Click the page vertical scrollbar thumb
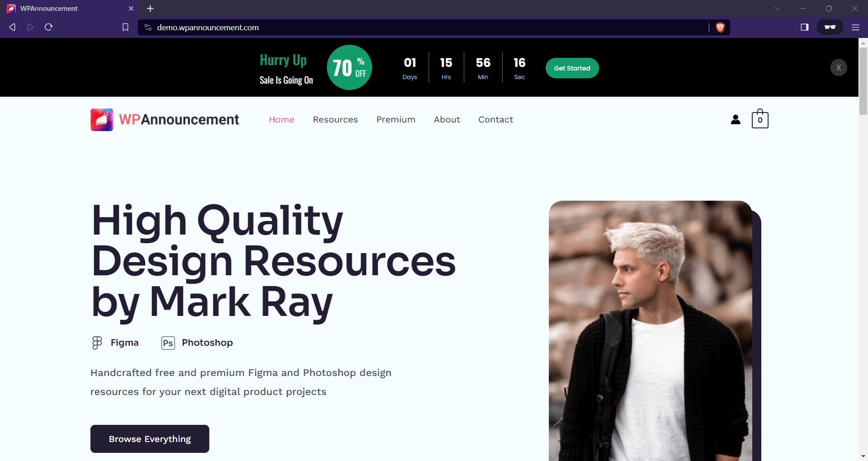 (x=863, y=81)
